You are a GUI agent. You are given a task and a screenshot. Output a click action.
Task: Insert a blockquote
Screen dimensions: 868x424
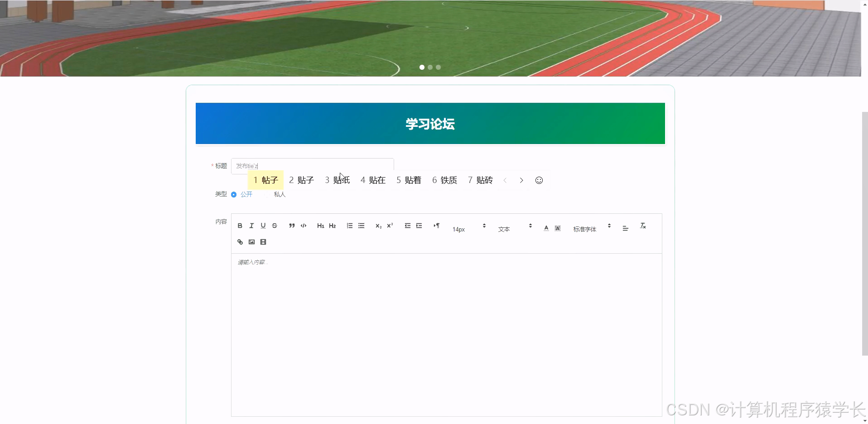[292, 225]
